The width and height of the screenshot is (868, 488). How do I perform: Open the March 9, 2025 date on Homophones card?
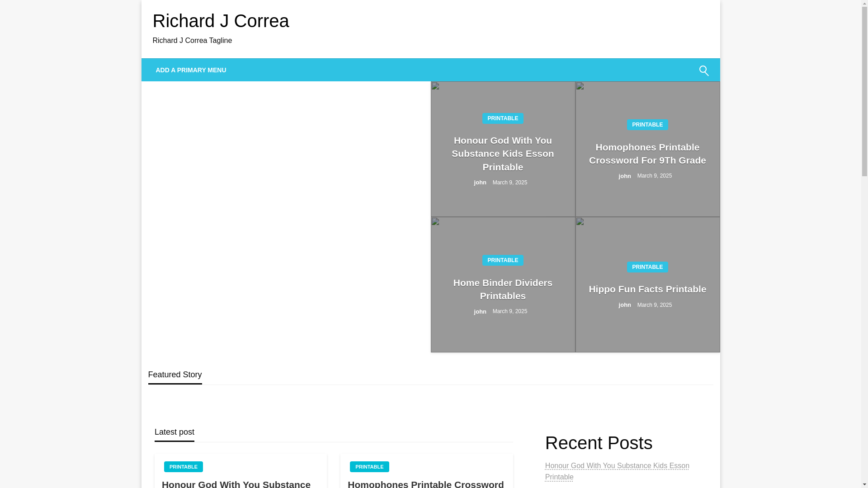click(655, 176)
